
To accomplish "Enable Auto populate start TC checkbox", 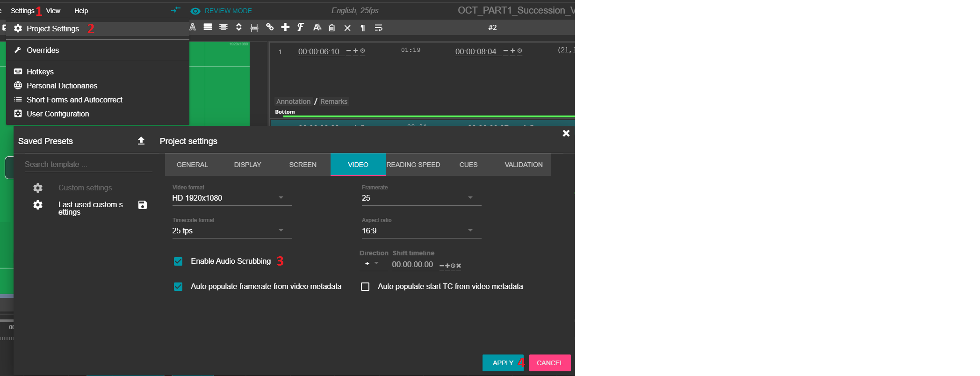I will pos(365,287).
